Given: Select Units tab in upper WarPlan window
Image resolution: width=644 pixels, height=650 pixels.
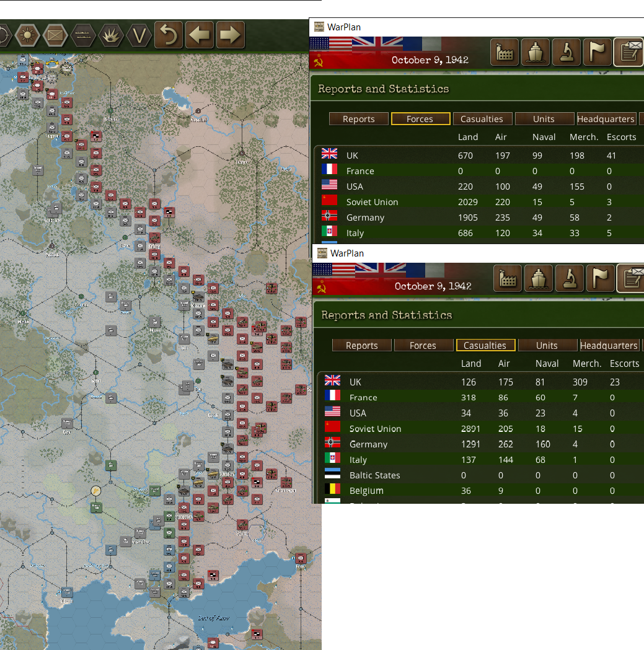Looking at the screenshot, I should tap(544, 119).
